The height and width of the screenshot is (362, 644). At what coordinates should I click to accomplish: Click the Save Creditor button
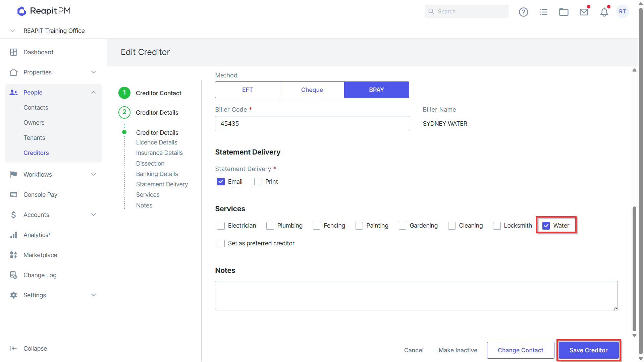coord(589,350)
